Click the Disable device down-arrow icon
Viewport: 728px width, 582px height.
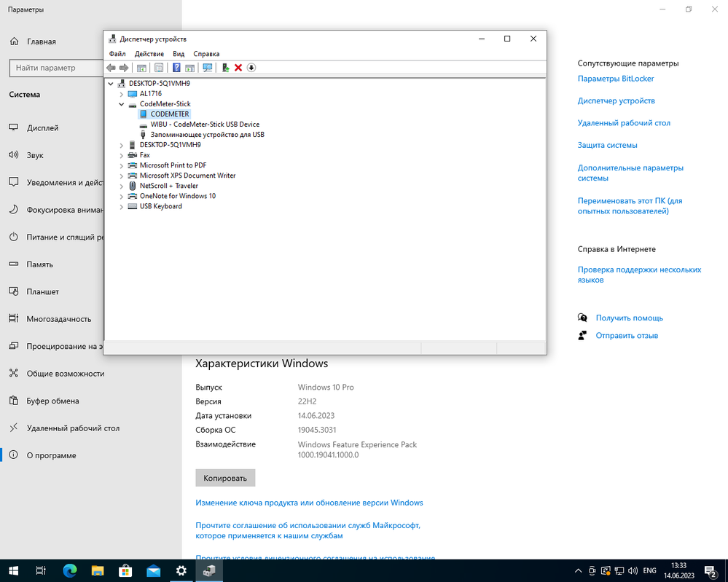tap(251, 68)
